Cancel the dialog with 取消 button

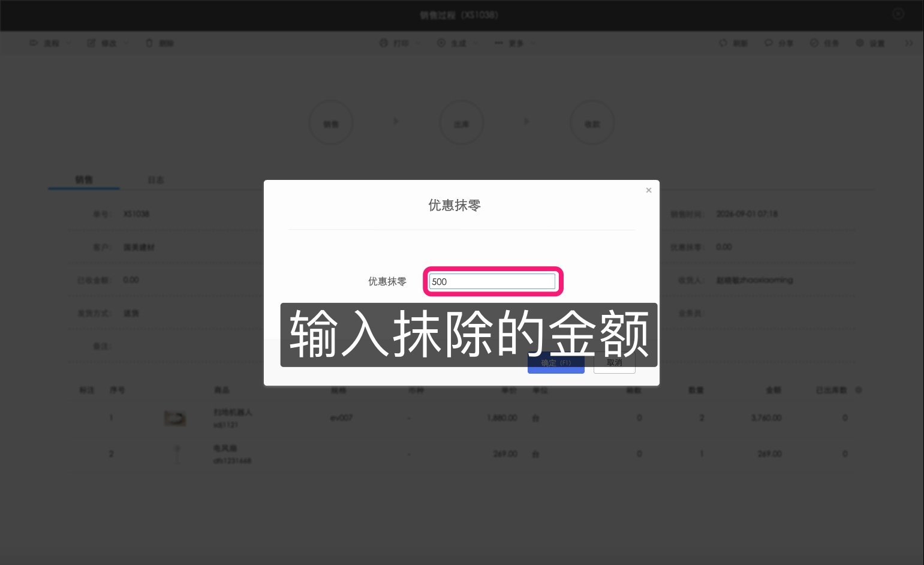[x=615, y=363]
